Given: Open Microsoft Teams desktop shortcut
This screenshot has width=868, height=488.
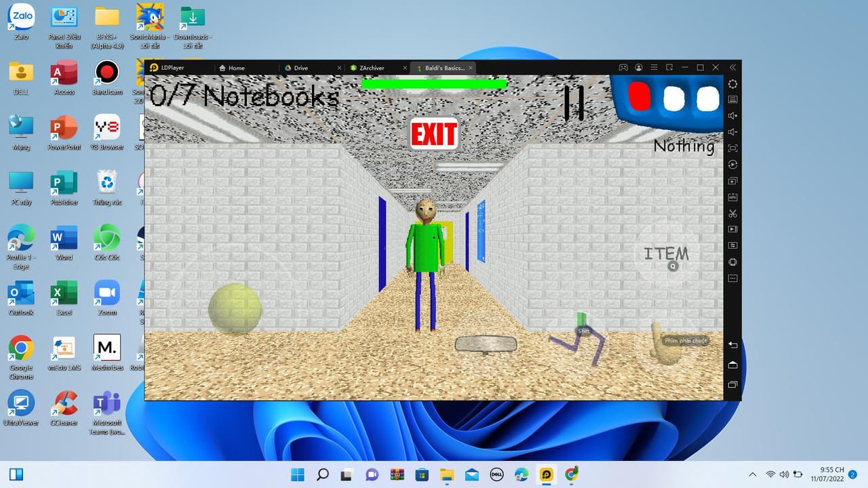Looking at the screenshot, I should point(107,412).
